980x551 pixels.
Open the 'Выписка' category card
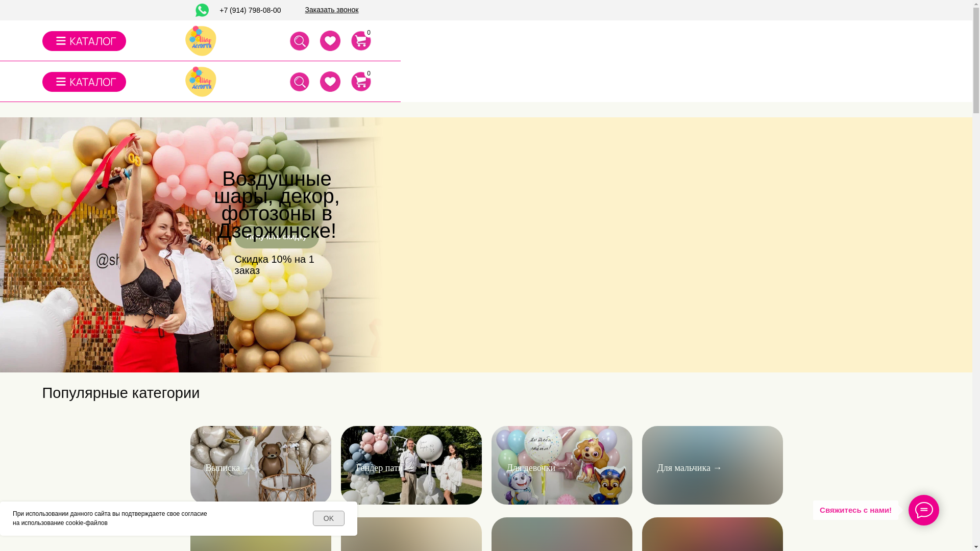click(261, 465)
